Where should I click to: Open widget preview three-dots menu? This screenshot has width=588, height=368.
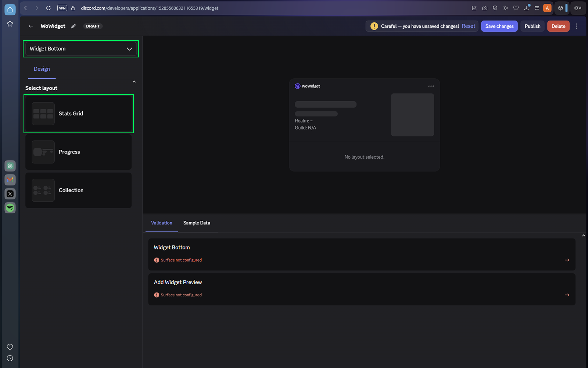(x=431, y=86)
